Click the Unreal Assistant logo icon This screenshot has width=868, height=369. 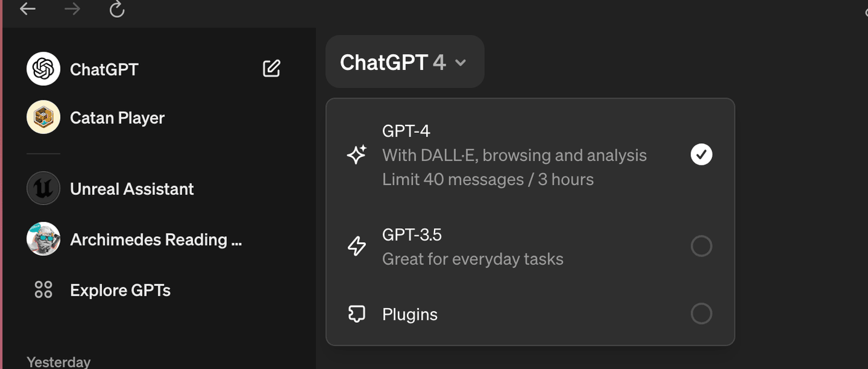click(x=43, y=188)
